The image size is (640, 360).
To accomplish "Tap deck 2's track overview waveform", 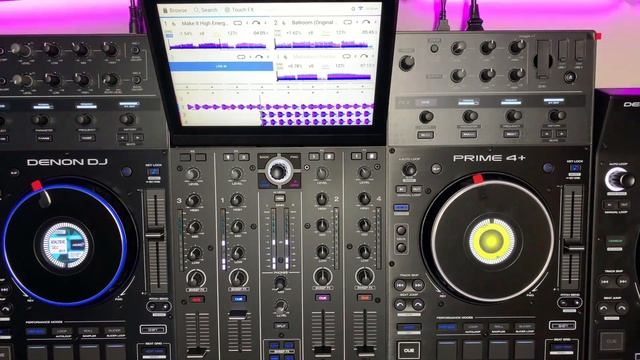I will click(x=323, y=43).
